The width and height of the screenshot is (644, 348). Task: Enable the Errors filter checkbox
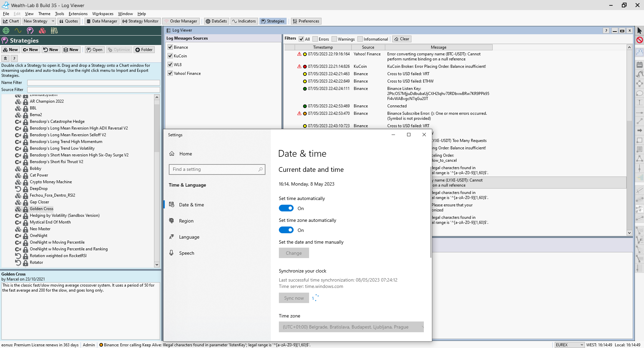pos(316,39)
